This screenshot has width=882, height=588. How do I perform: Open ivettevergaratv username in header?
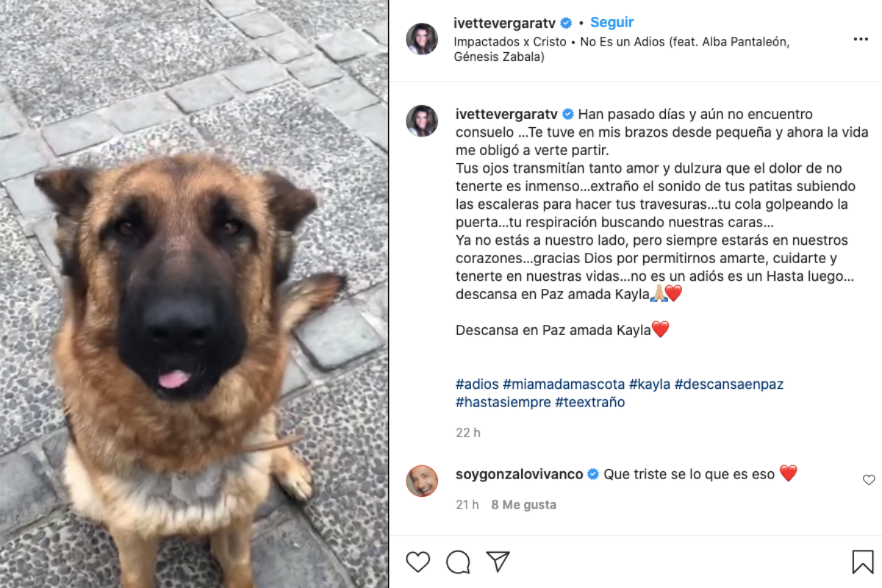click(x=506, y=22)
